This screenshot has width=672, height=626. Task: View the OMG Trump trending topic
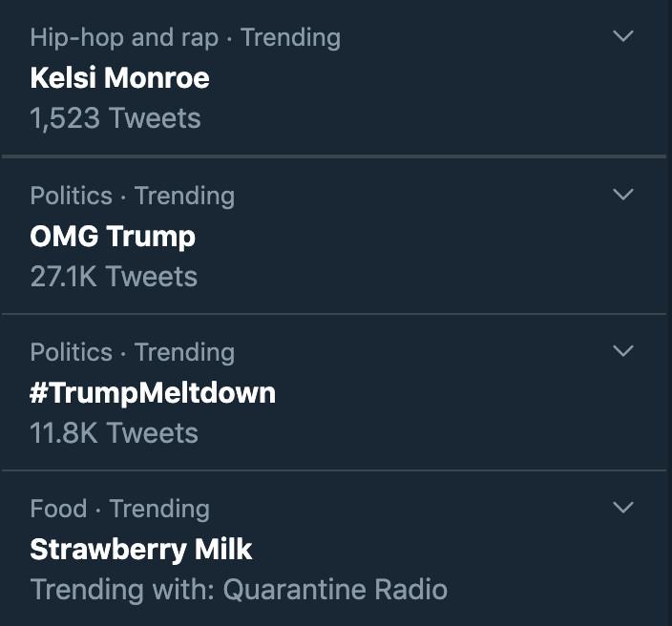pyautogui.click(x=113, y=236)
